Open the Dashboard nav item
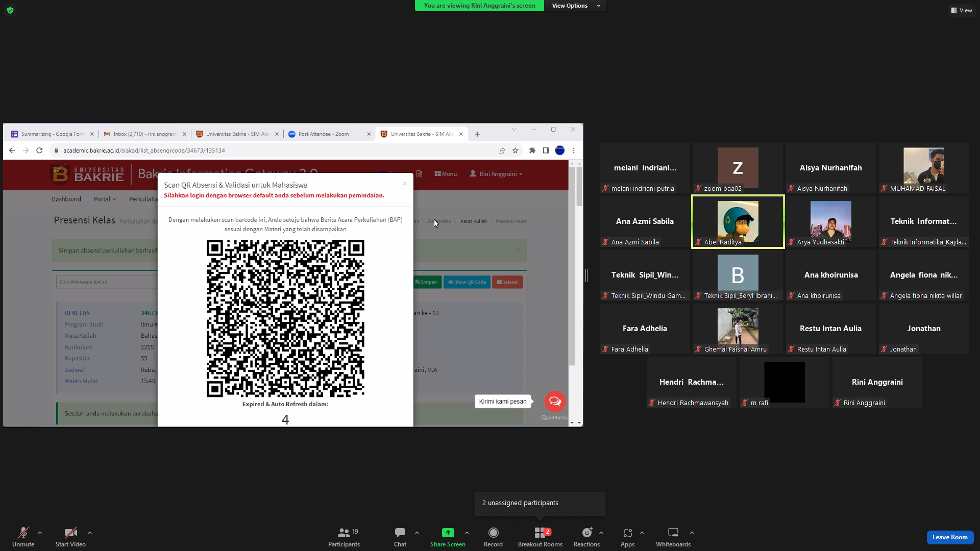 point(66,199)
